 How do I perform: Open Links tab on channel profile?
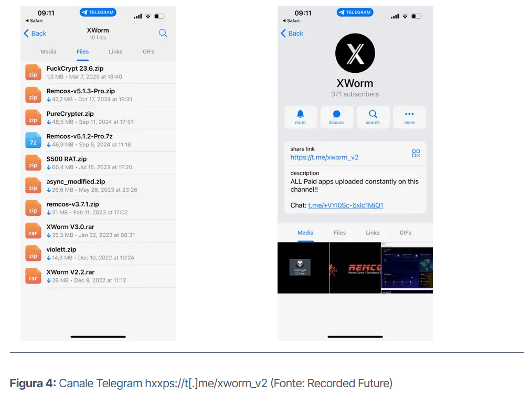[373, 233]
